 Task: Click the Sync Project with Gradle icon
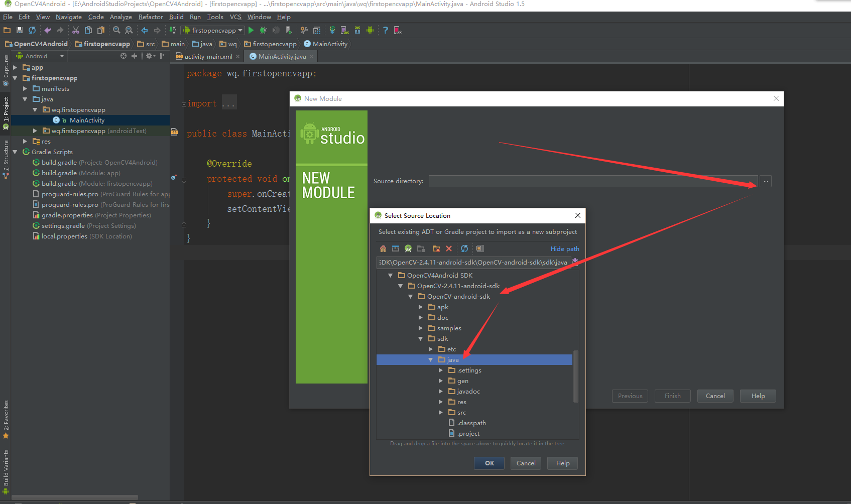point(332,30)
